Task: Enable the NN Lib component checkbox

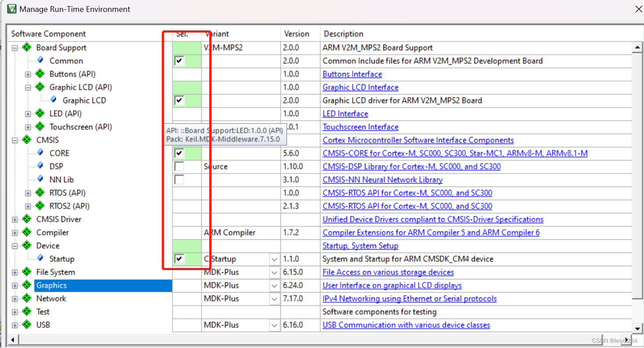Action: [178, 179]
